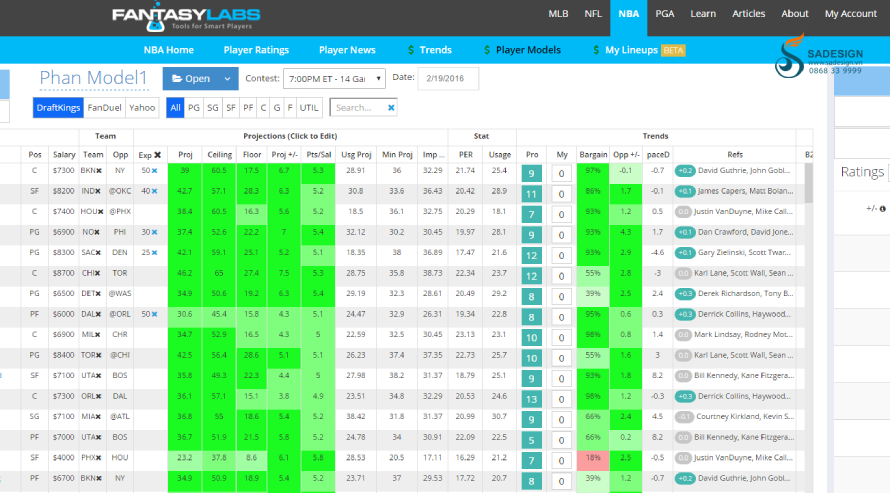
Task: Switch to DraftKings site
Action: coord(58,107)
